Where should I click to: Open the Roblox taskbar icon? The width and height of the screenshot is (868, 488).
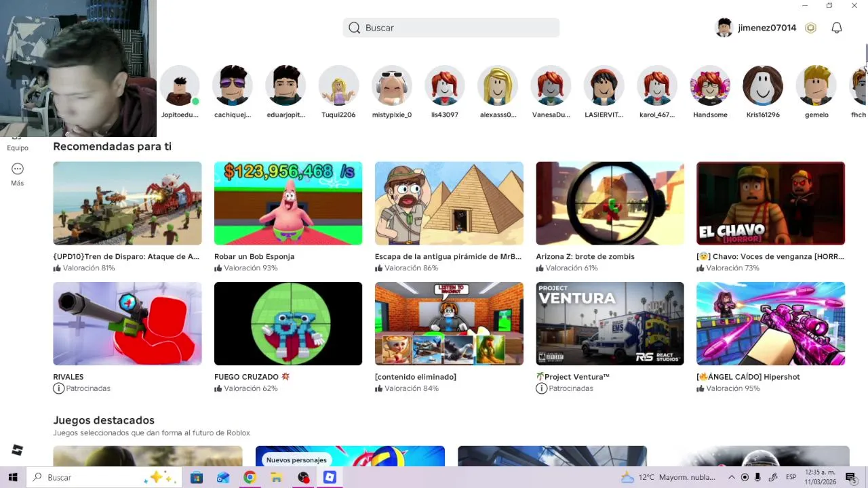click(x=330, y=477)
